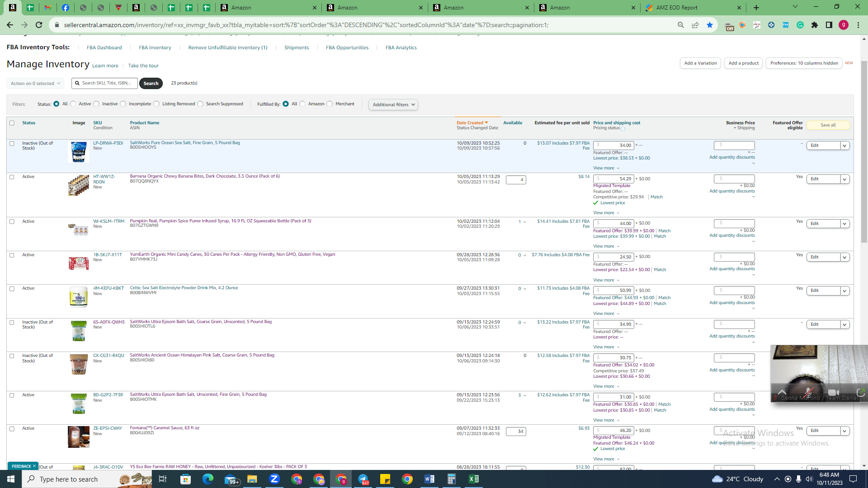Image resolution: width=868 pixels, height=488 pixels.
Task: Open the Shipments section
Action: tap(297, 48)
